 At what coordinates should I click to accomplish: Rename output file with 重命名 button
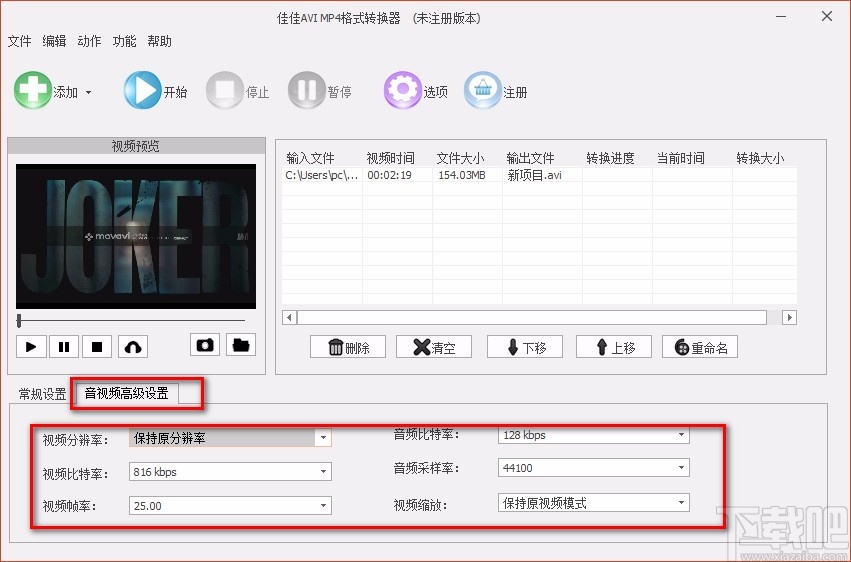click(700, 347)
